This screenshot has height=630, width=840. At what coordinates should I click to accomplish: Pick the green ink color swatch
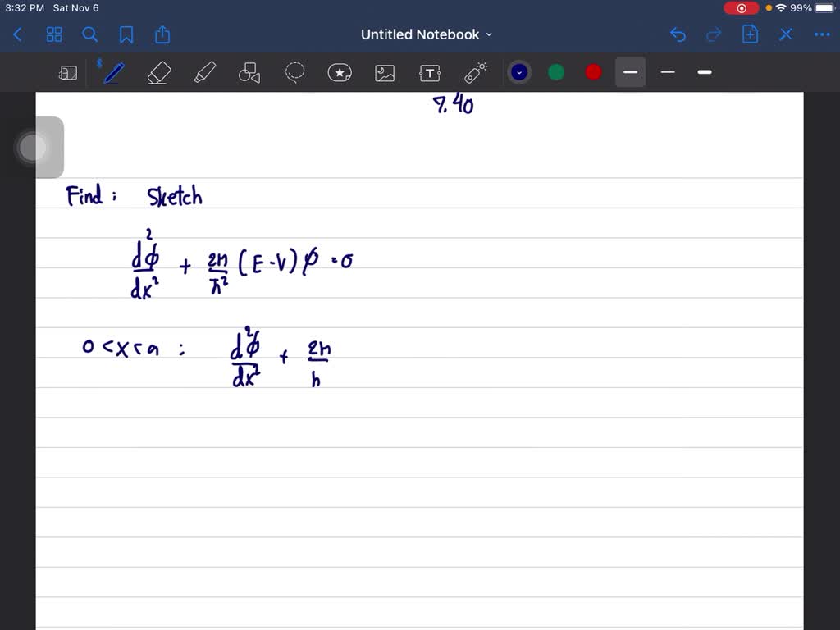[x=556, y=72]
